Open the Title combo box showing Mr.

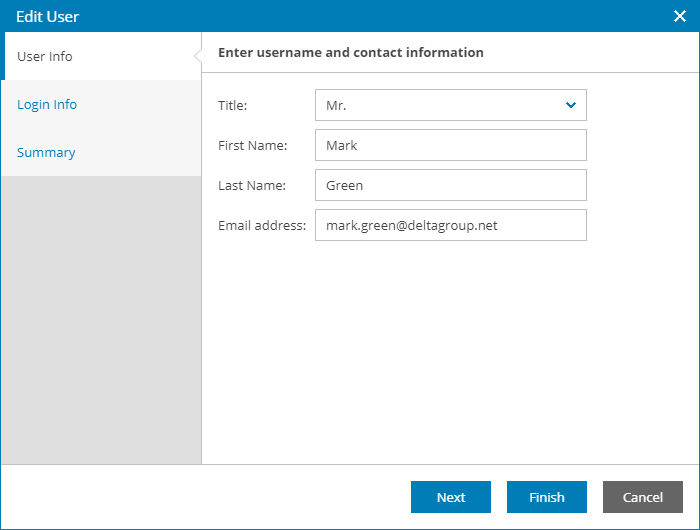[440, 105]
